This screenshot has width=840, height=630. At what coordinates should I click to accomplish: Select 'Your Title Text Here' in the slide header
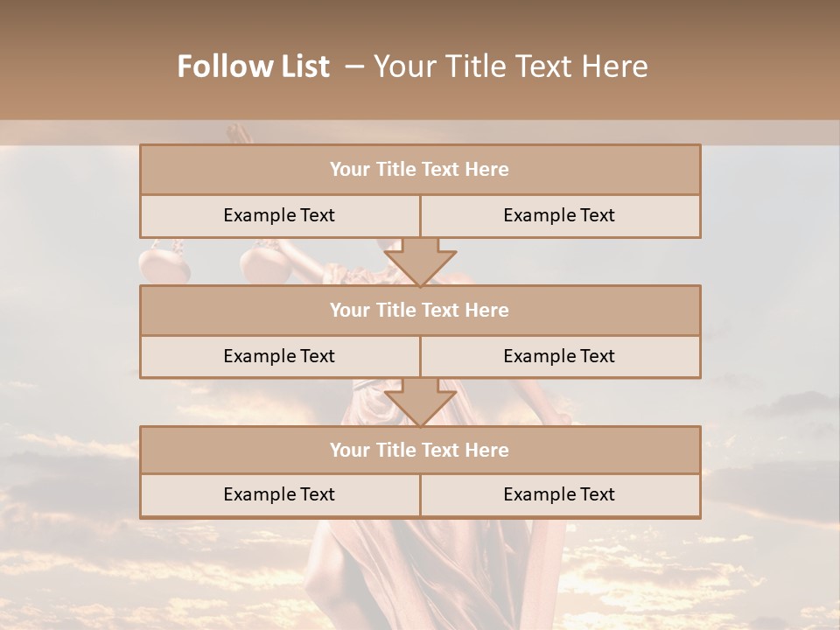510,66
